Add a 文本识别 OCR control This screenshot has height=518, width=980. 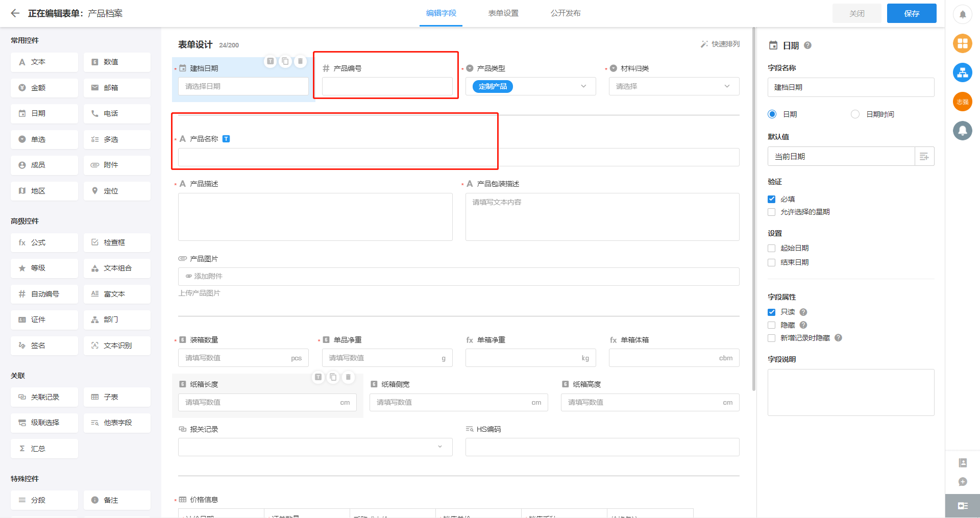(x=117, y=346)
